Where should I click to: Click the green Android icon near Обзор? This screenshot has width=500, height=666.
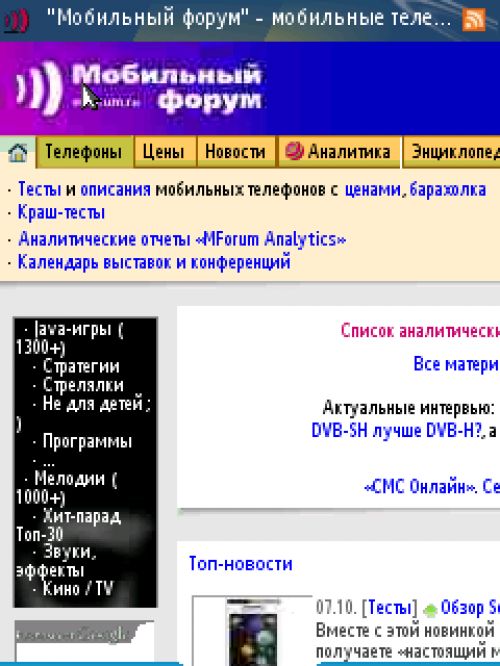click(430, 610)
